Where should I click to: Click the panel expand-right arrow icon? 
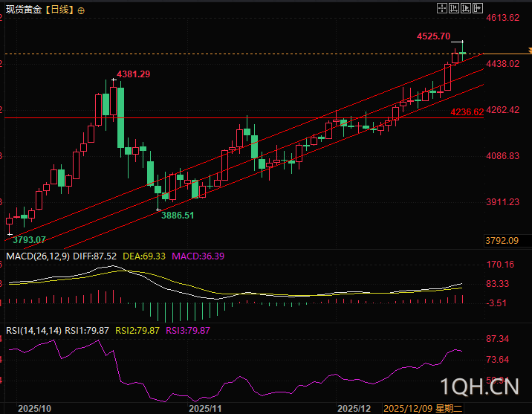(477, 8)
